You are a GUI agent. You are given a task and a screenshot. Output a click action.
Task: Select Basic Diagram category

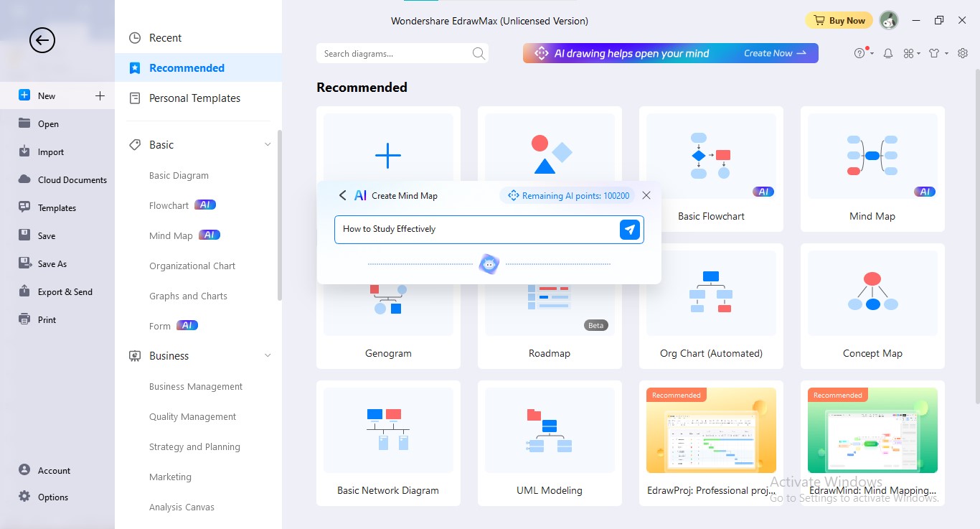(179, 175)
